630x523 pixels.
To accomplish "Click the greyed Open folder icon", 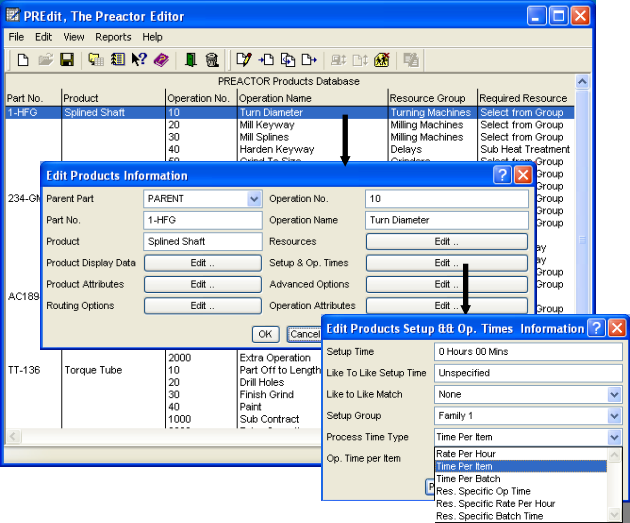I will 45,60.
